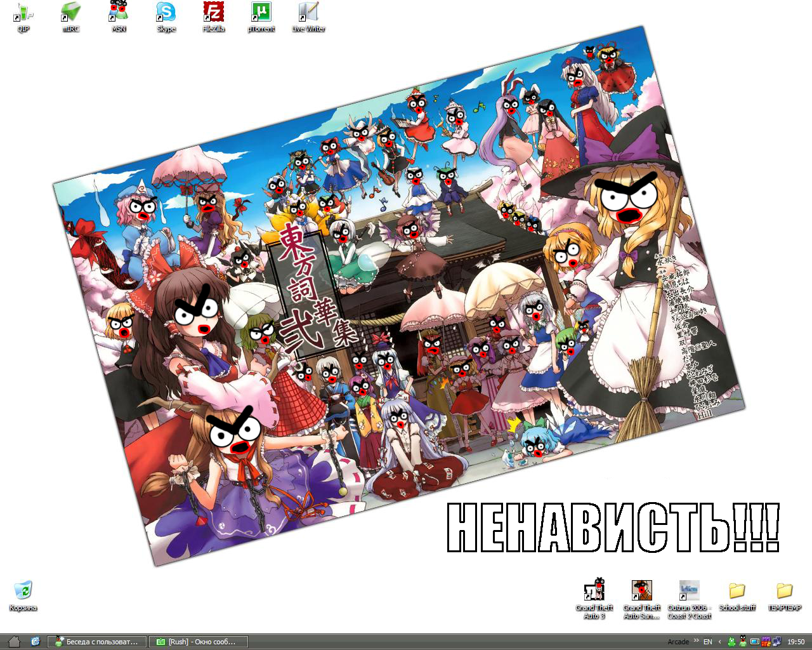
Task: Select the School stuff folder
Action: pyautogui.click(x=737, y=596)
